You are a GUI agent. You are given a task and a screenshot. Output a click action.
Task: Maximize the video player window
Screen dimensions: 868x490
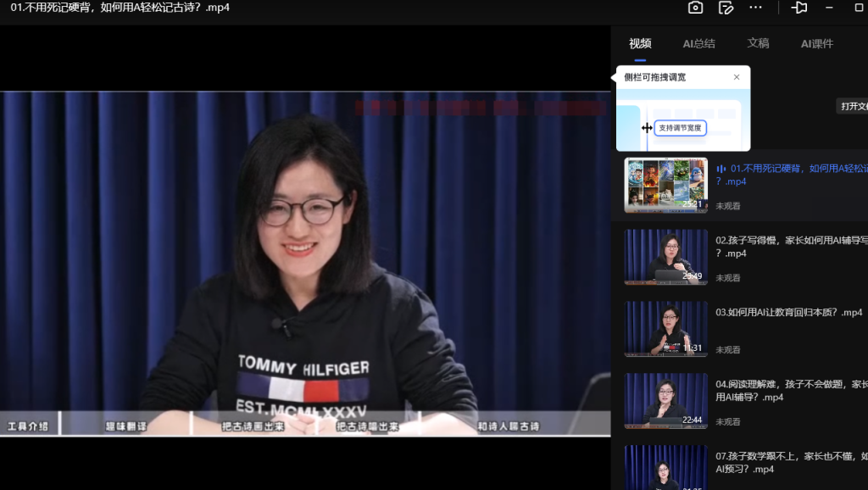tap(859, 8)
